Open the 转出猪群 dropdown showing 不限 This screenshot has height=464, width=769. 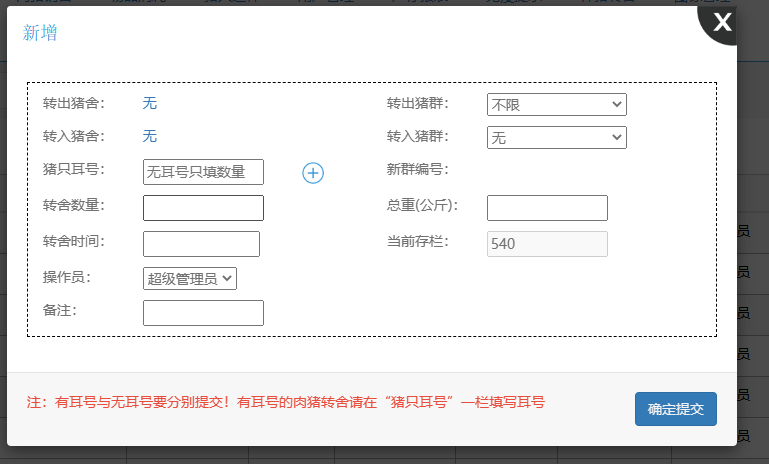[556, 104]
